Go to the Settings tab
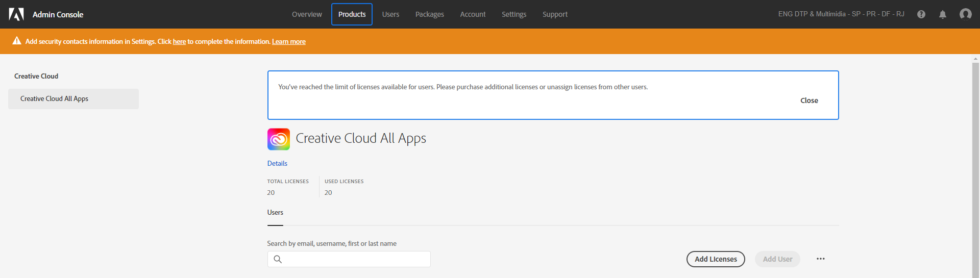This screenshot has height=278, width=980. pyautogui.click(x=514, y=14)
